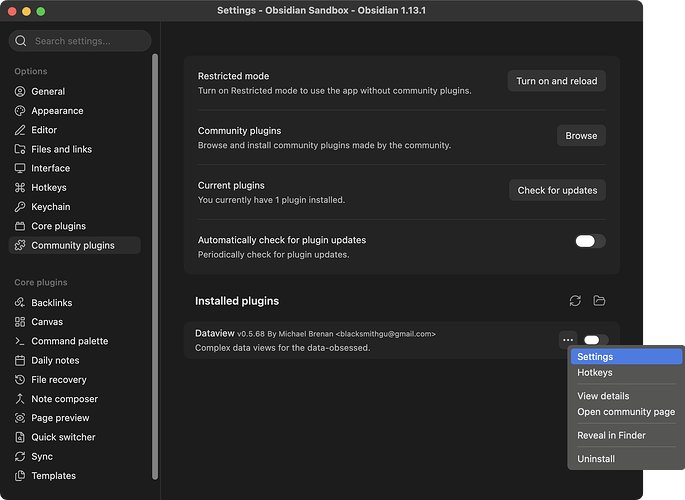Screen dimensions: 685x500
Task: Choose Reveal in Finder menu item
Action: pos(626,435)
